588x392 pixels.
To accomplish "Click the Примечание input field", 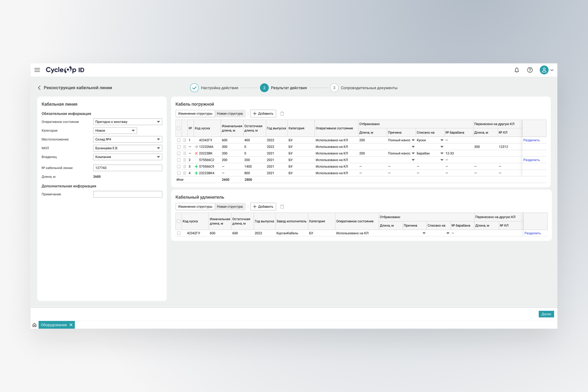I will [127, 194].
